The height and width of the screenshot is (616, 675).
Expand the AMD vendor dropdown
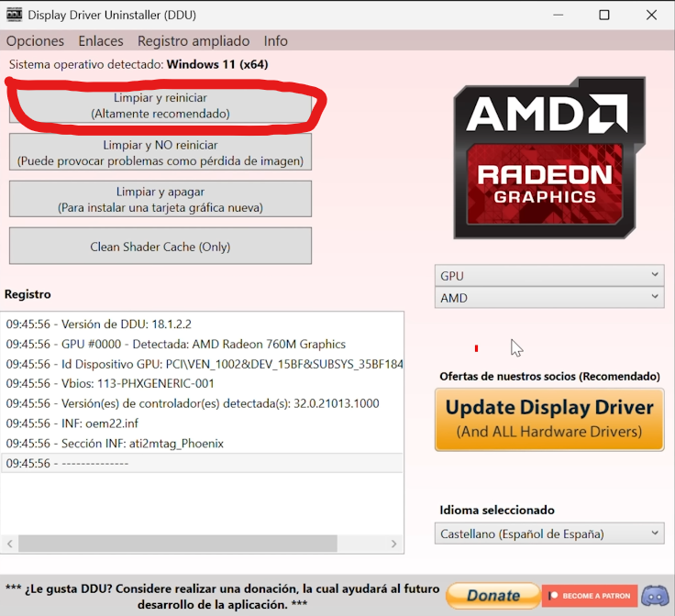[x=548, y=298]
